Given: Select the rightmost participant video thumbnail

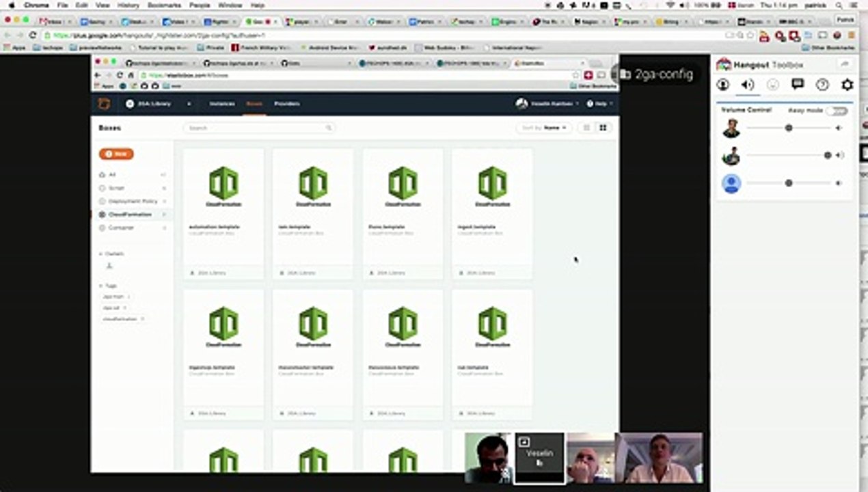Looking at the screenshot, I should [660, 458].
